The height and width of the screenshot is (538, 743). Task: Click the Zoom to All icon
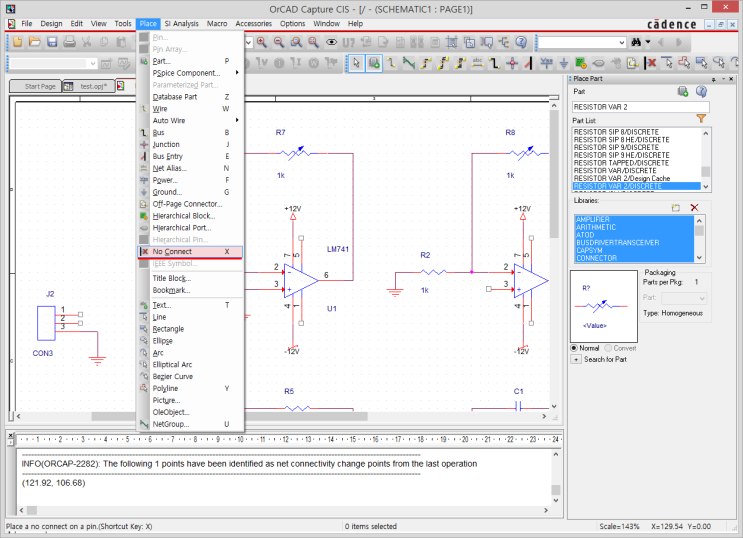pos(313,42)
